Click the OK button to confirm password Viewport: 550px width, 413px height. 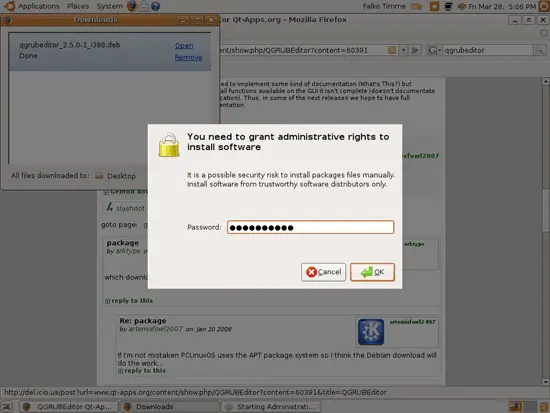point(372,272)
